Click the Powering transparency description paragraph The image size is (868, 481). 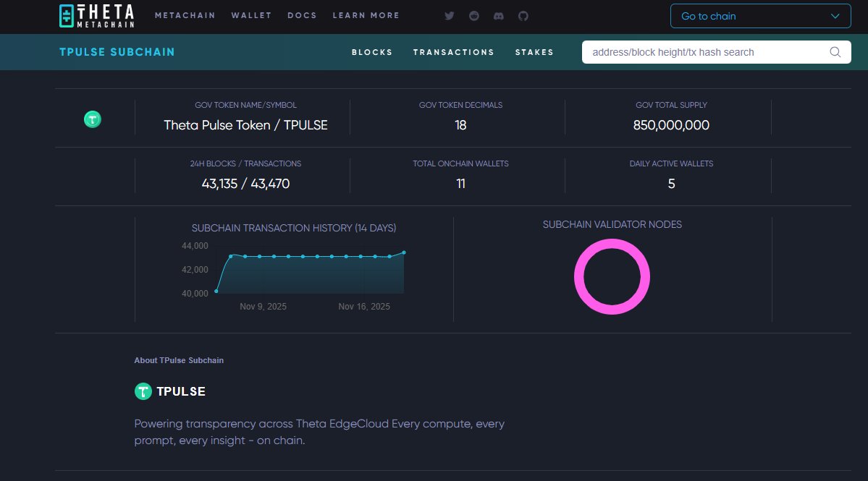[x=319, y=432]
